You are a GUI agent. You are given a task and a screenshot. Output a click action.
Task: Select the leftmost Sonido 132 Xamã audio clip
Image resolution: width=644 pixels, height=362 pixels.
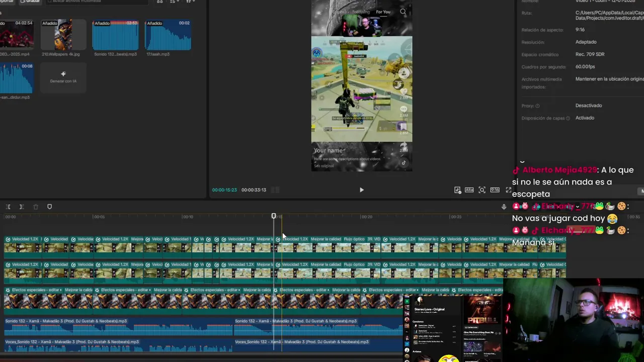pos(118,326)
